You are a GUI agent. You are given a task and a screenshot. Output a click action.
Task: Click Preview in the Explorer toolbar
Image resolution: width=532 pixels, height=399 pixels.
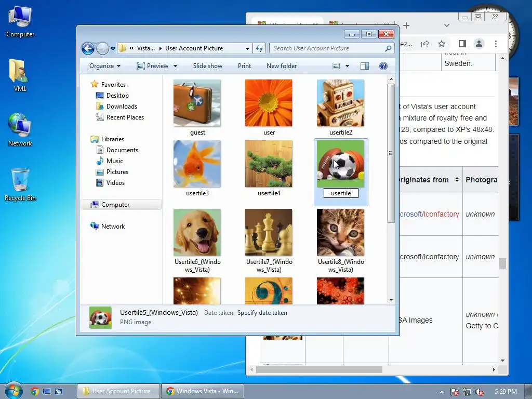(x=152, y=66)
